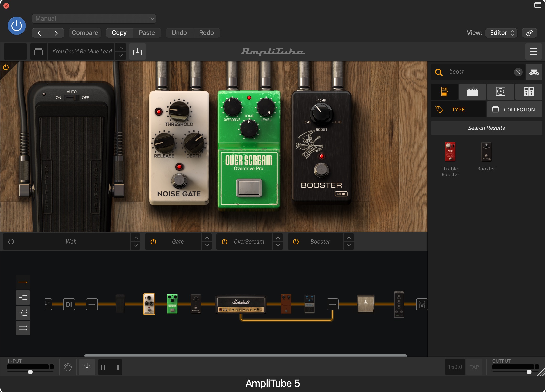Viewport: 546px width, 392px height.
Task: Open the Manual preset dropdown
Action: coord(94,19)
